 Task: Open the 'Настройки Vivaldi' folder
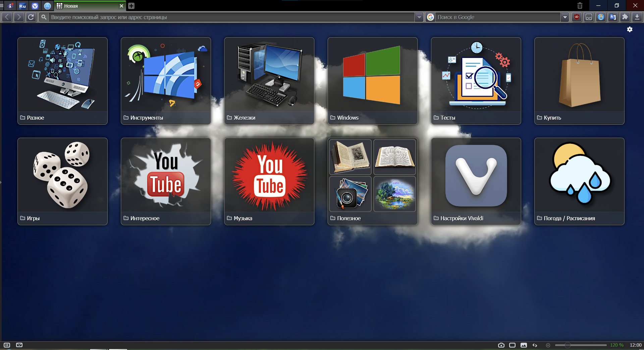point(476,181)
